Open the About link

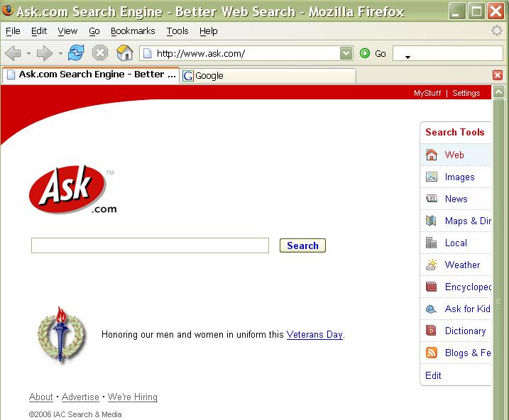coord(41,397)
